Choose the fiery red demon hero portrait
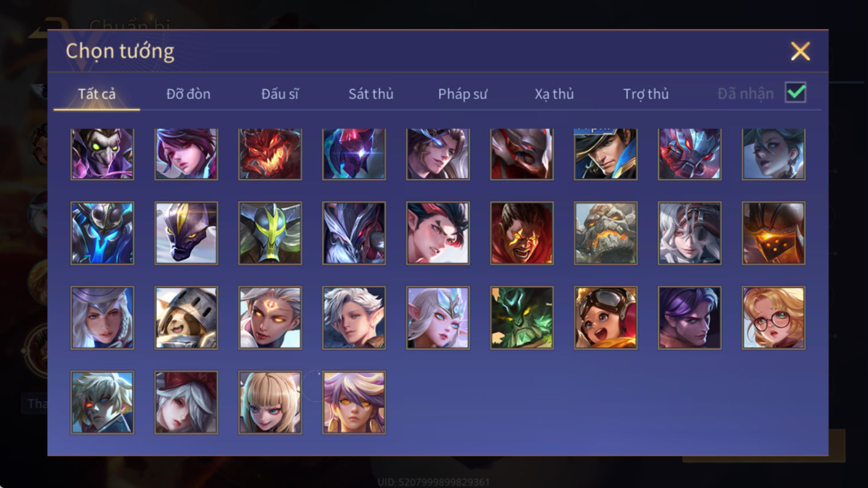The height and width of the screenshot is (488, 868). [x=270, y=154]
